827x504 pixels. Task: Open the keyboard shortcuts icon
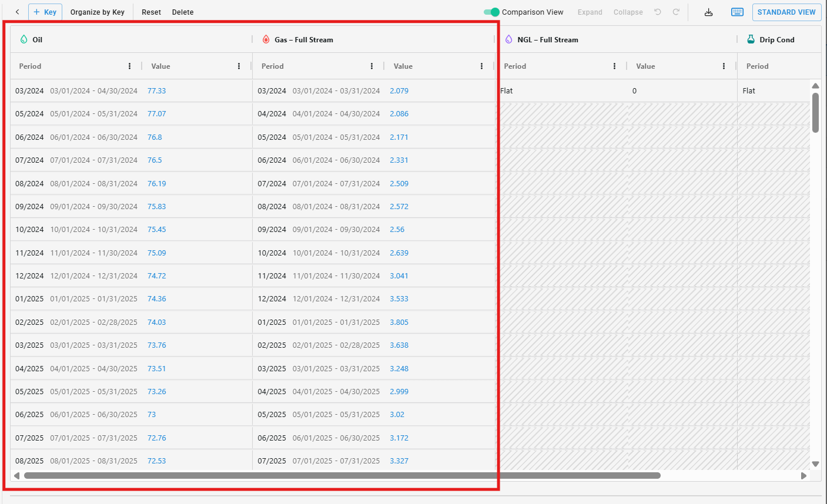tap(737, 12)
